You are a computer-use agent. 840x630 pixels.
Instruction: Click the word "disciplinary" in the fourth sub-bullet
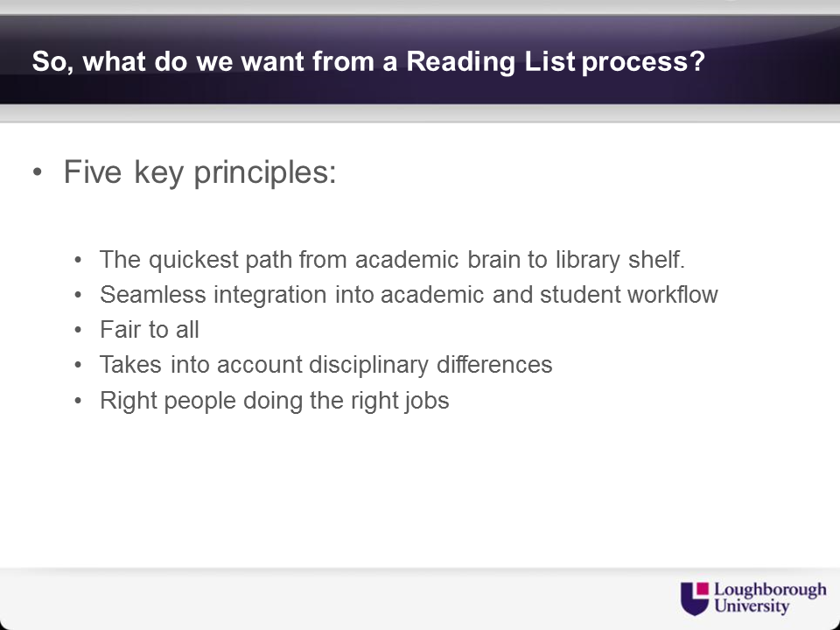click(x=373, y=364)
